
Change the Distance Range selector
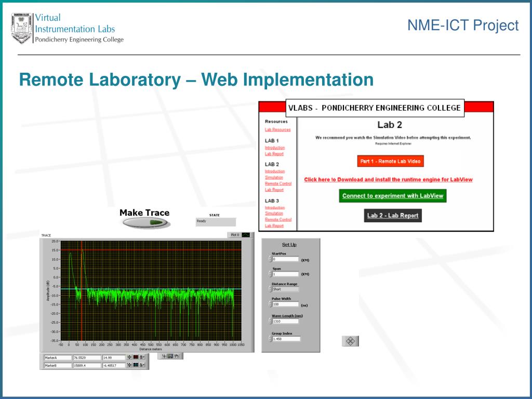coord(285,289)
